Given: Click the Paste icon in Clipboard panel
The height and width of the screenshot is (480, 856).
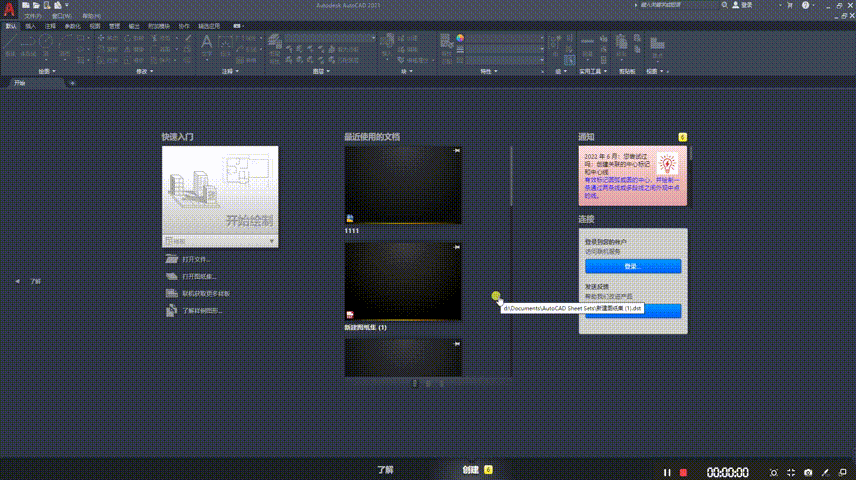Looking at the screenshot, I should point(622,44).
